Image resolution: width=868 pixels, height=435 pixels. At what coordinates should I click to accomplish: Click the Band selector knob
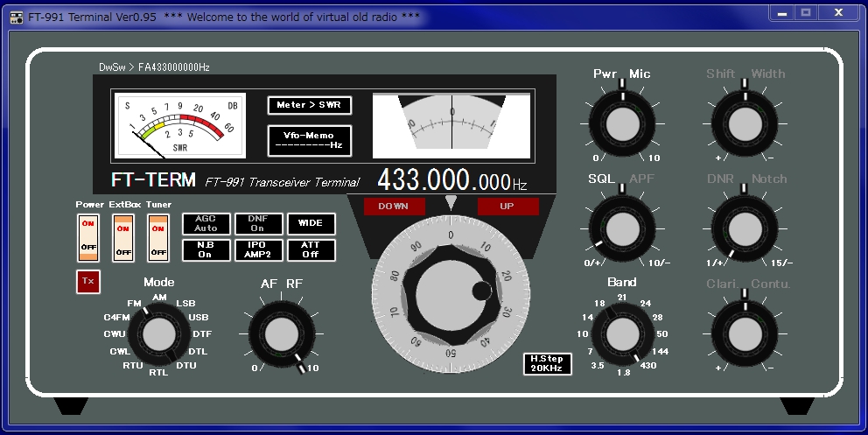click(x=623, y=334)
